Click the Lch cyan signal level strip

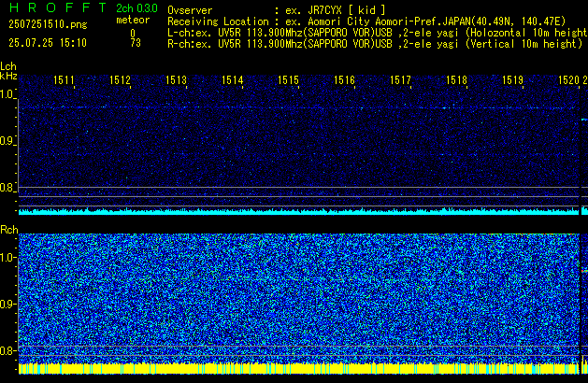299,211
